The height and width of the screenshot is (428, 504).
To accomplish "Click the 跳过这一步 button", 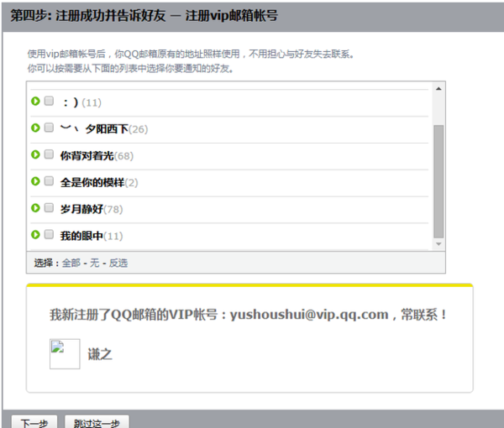I will pos(97,422).
